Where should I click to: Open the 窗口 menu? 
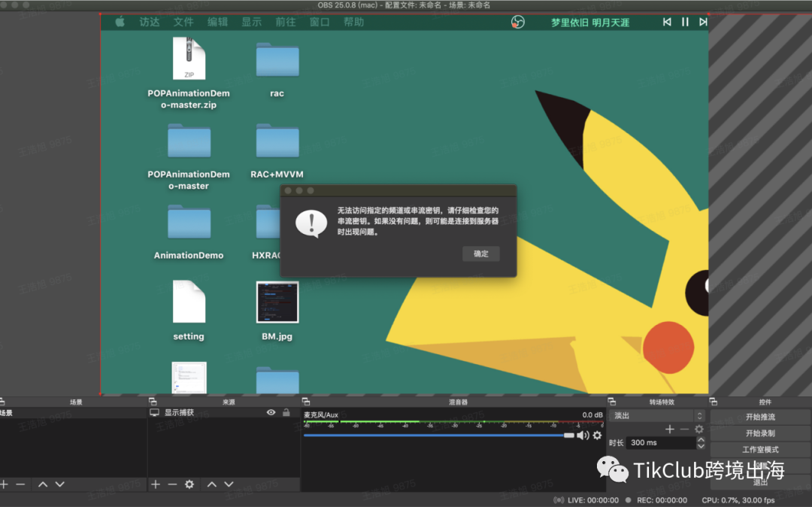tap(319, 22)
